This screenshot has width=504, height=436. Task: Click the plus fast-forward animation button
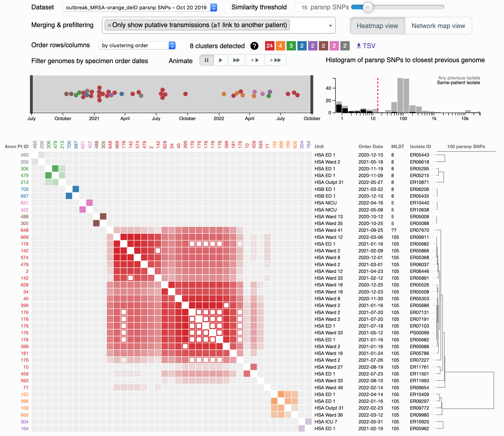point(275,60)
